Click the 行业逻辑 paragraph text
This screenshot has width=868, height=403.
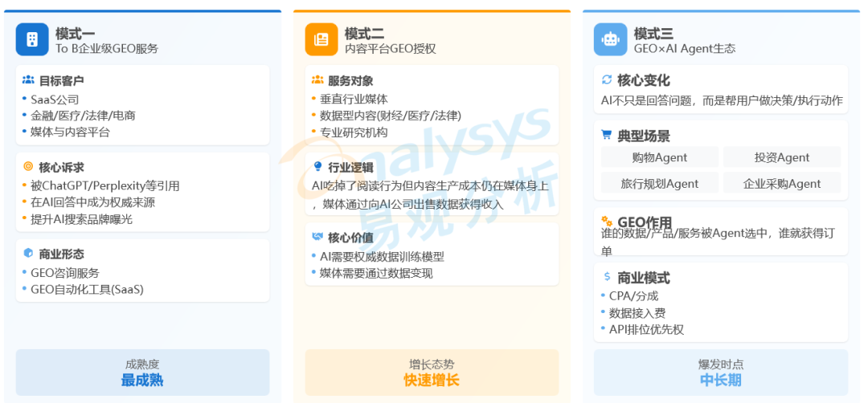pyautogui.click(x=431, y=195)
